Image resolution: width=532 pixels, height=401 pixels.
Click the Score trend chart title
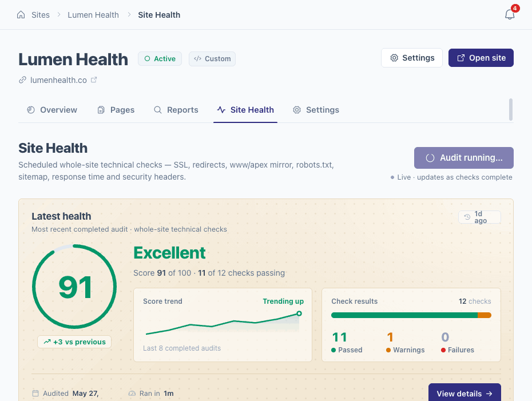point(162,301)
